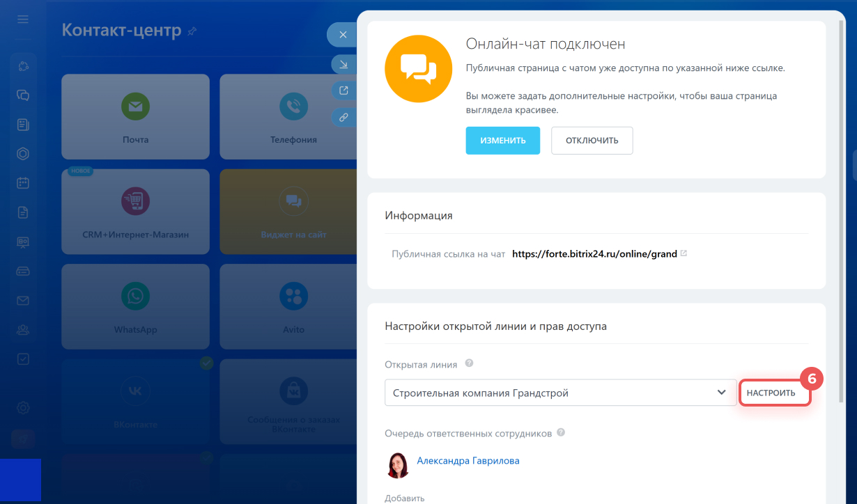This screenshot has width=857, height=504.
Task: Open the public chat link forte.bitrix24.ru
Action: coord(594,254)
